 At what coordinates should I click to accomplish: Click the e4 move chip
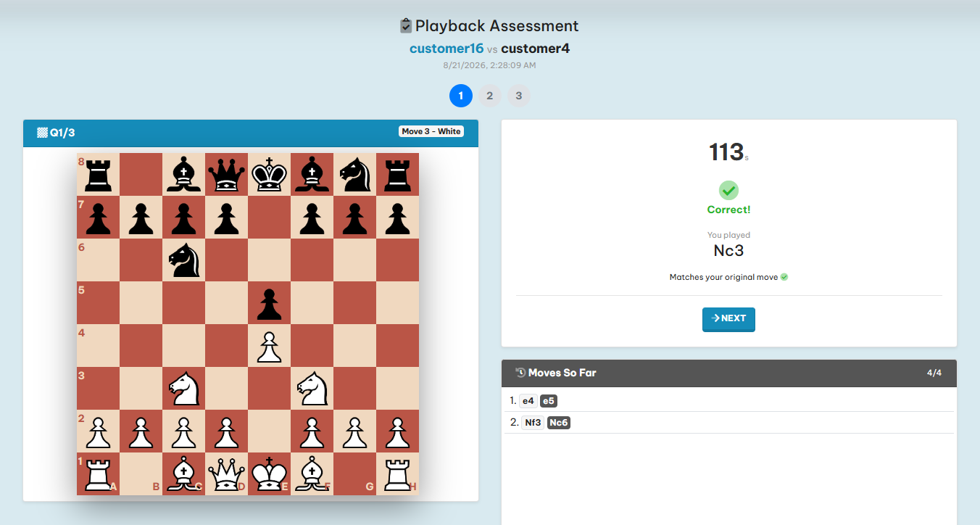tap(528, 401)
